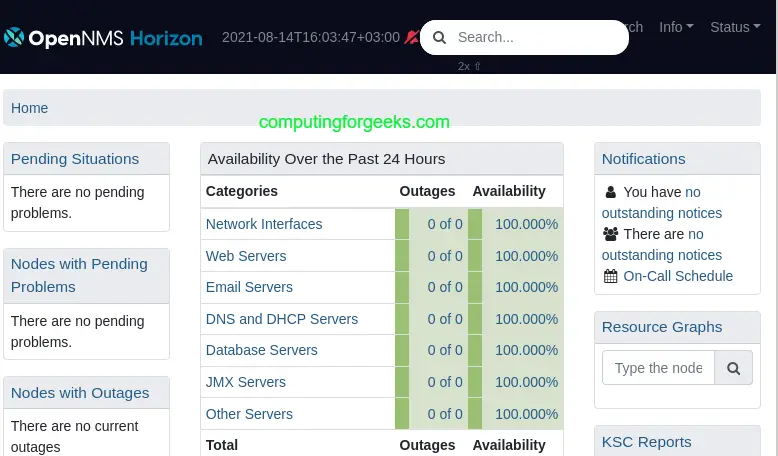The width and height of the screenshot is (778, 456).
Task: Click 'Availability Over the Past 24 Hours' title
Action: [326, 159]
